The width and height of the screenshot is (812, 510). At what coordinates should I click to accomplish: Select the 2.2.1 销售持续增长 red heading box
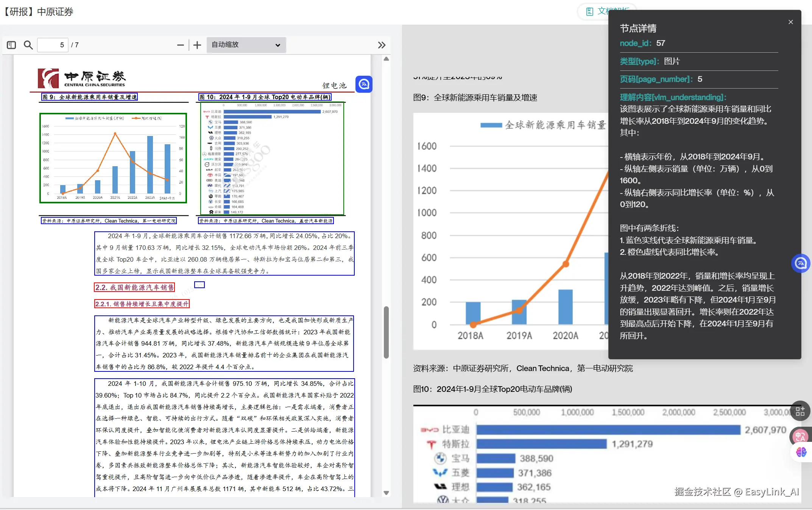(x=142, y=304)
